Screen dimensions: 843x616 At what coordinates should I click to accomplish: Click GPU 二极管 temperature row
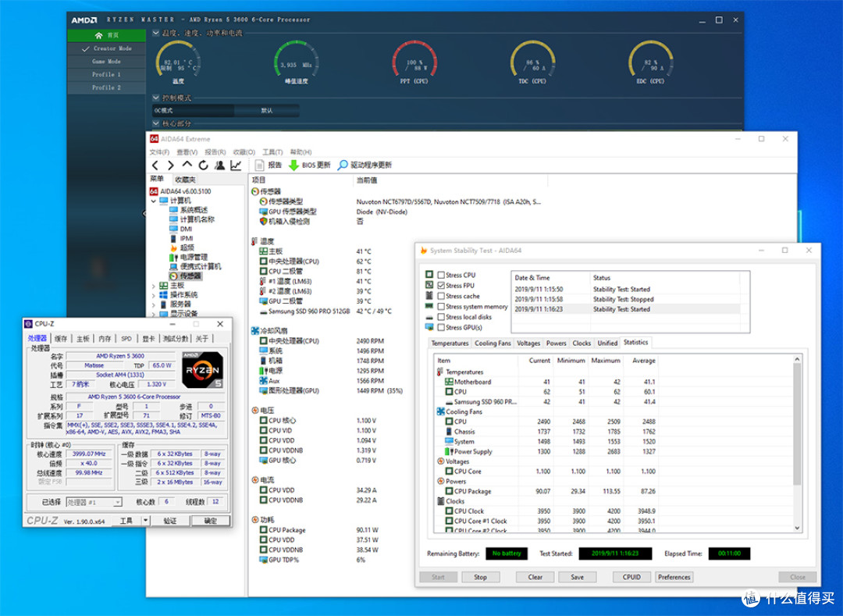(x=281, y=301)
